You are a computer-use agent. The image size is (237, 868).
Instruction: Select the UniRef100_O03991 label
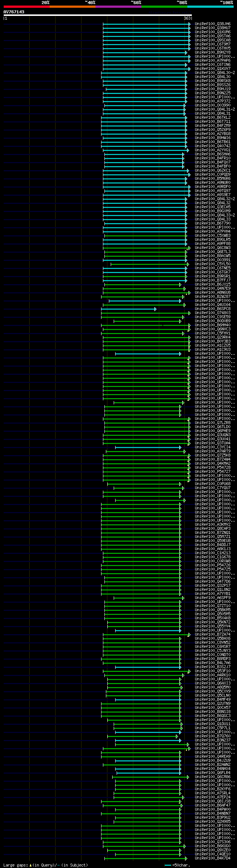point(213,260)
